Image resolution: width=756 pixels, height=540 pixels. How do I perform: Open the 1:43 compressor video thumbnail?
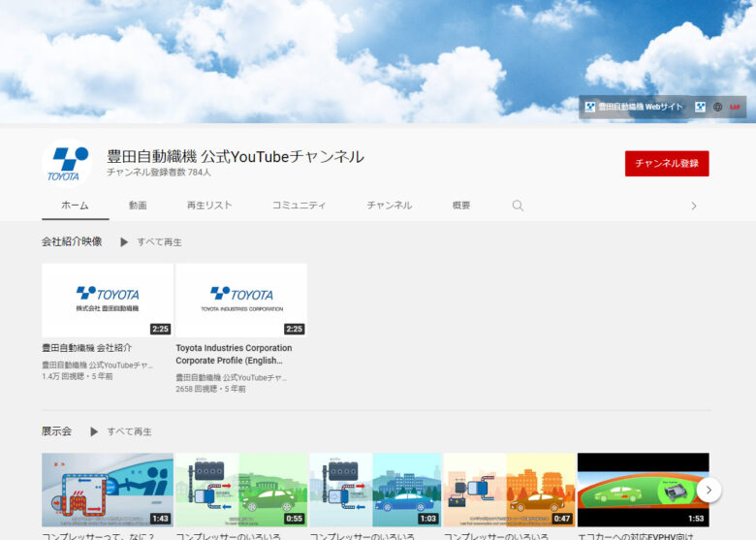(x=108, y=490)
